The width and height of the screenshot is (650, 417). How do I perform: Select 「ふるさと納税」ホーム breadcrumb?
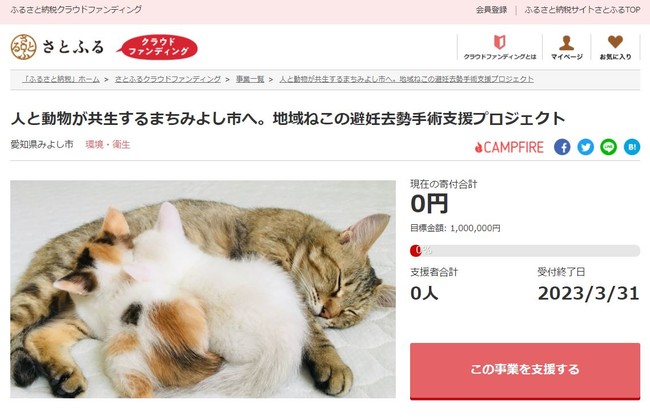pos(61,79)
